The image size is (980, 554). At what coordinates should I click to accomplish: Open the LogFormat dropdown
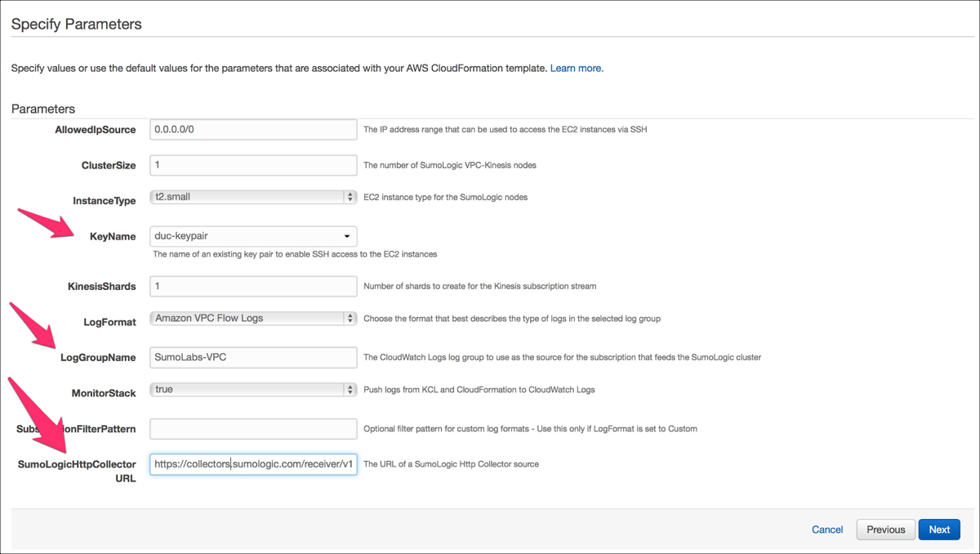(x=247, y=318)
